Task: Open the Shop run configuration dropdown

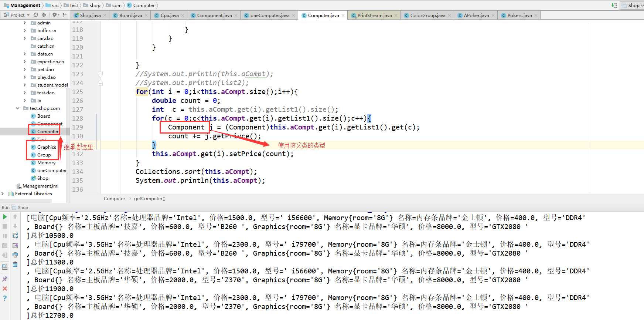Action: tap(632, 5)
